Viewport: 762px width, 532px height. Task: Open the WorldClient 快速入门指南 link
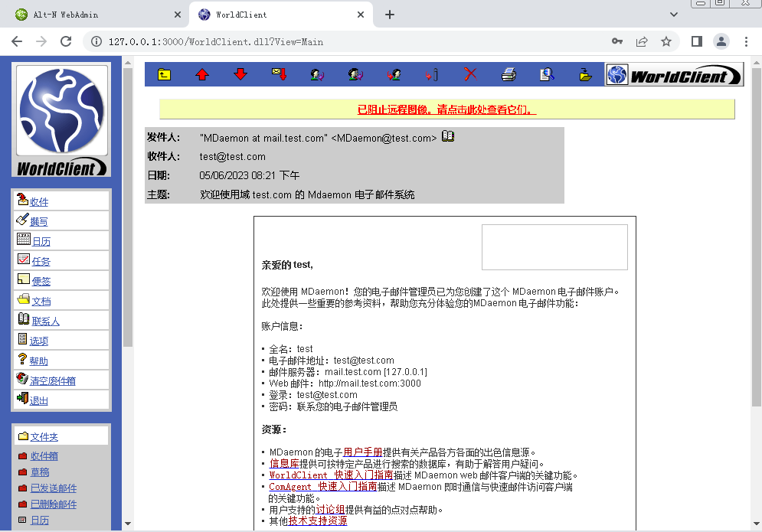tap(331, 475)
